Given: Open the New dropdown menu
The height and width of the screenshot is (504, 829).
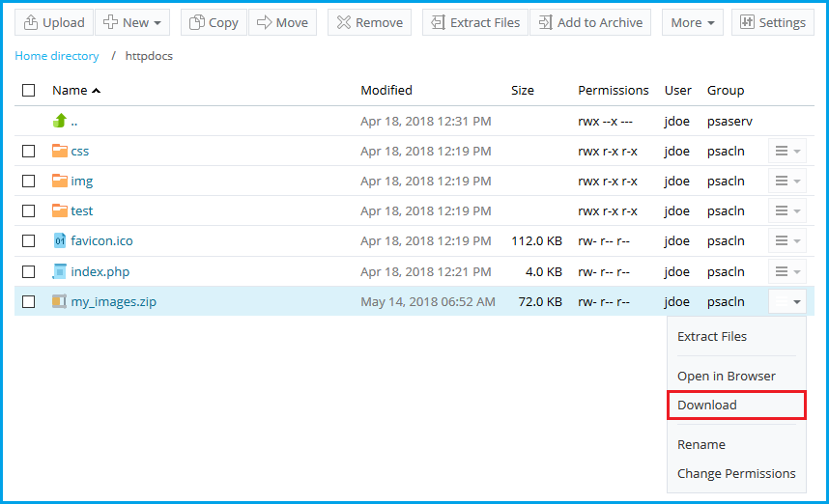Looking at the screenshot, I should (132, 22).
